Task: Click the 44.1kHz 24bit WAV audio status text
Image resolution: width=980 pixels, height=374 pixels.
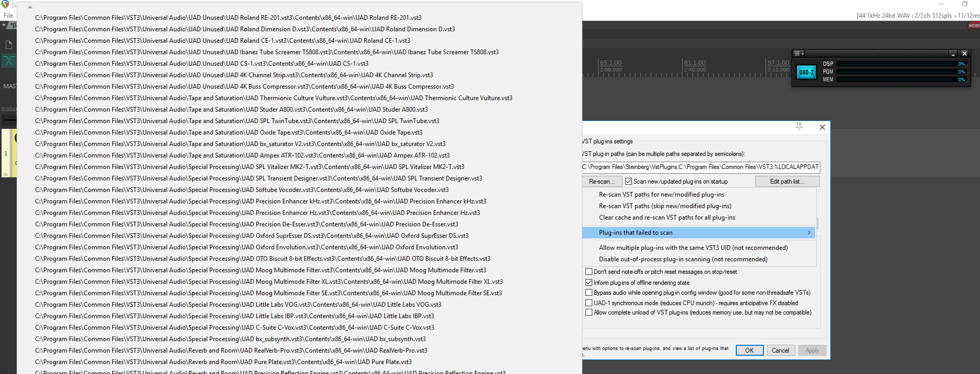Action: (918, 16)
